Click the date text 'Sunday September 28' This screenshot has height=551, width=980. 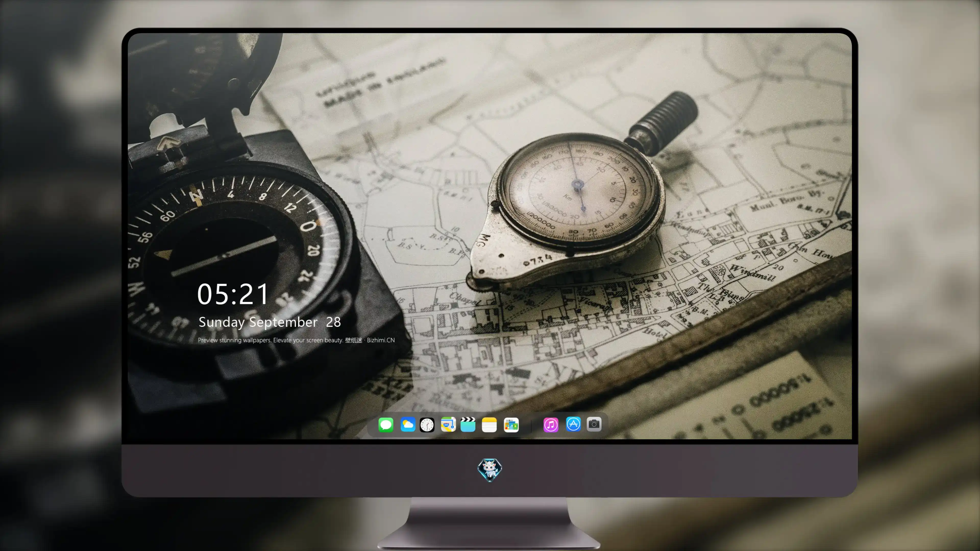point(270,322)
